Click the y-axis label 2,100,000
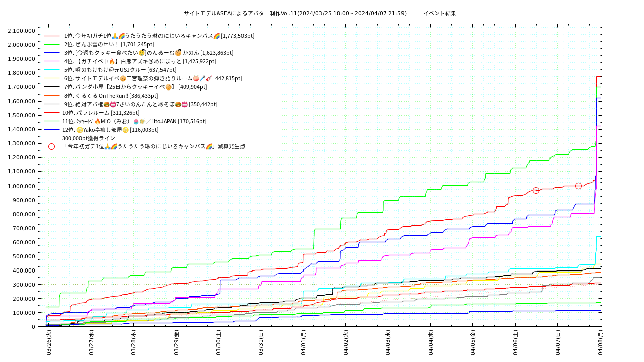644x362 pixels. [x=22, y=31]
